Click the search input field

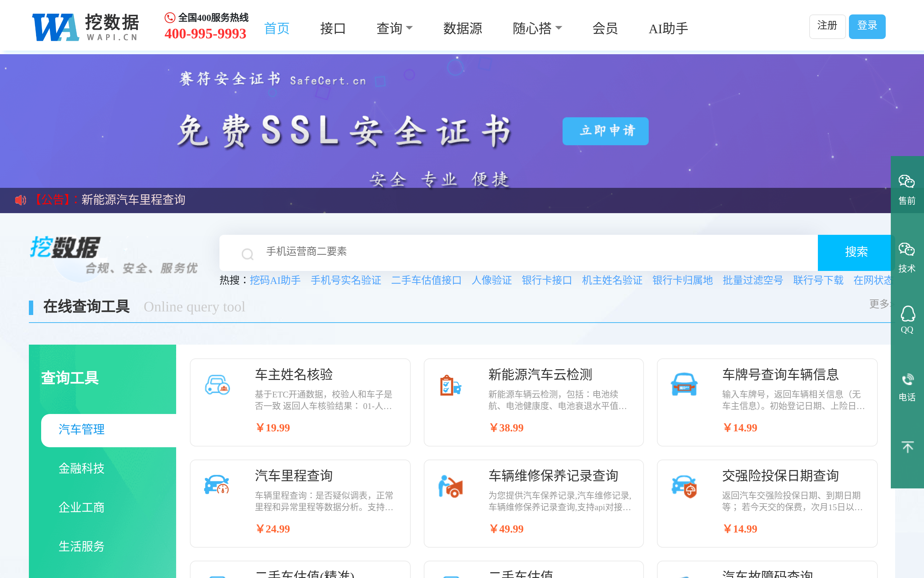pos(519,252)
